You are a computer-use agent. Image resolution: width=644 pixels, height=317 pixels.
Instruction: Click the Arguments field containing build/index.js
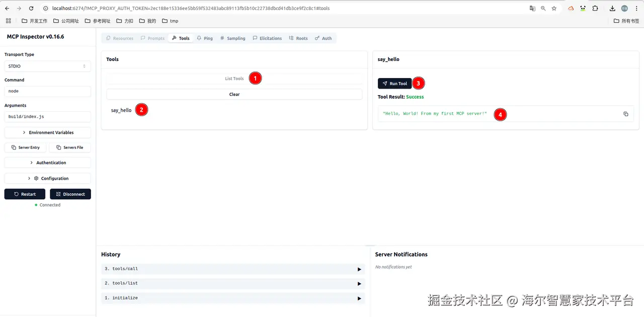coord(47,117)
